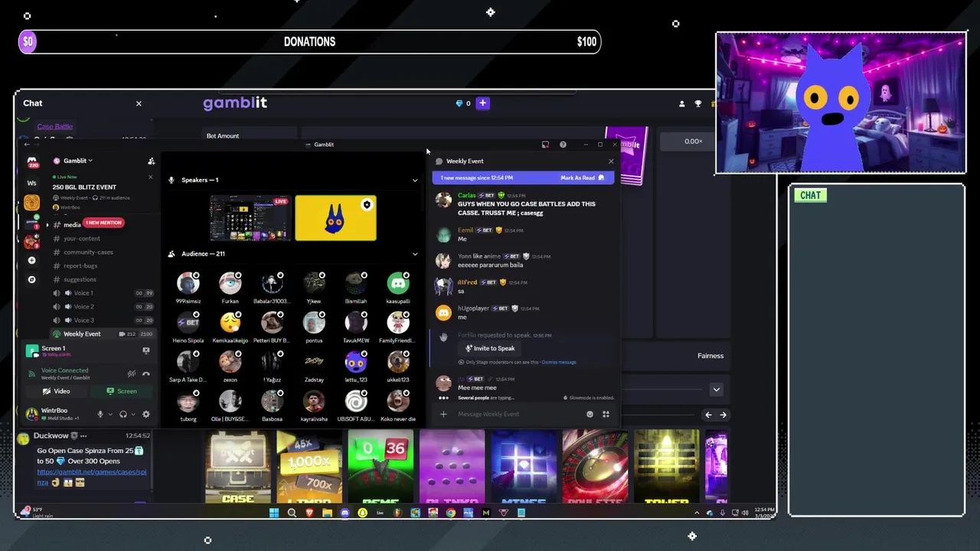This screenshot has height=551, width=980.
Task: Stop streaming Screen 1 icon
Action: coord(145,350)
